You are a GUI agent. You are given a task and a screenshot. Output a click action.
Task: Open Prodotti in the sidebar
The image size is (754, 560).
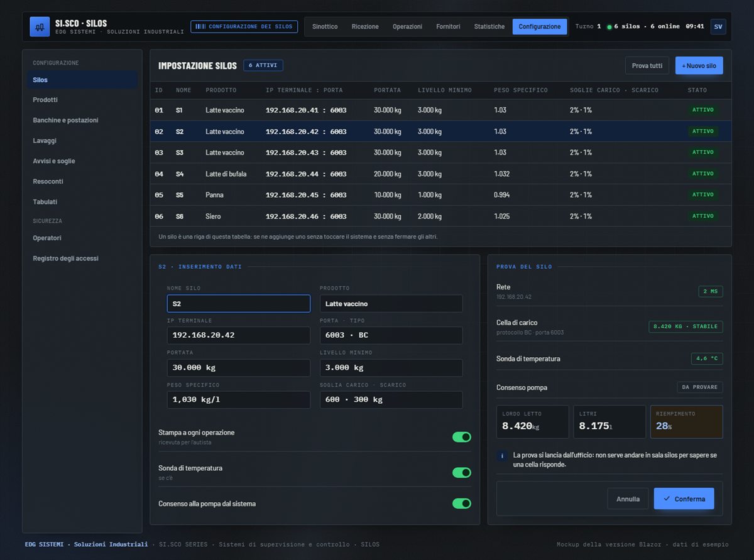point(82,100)
